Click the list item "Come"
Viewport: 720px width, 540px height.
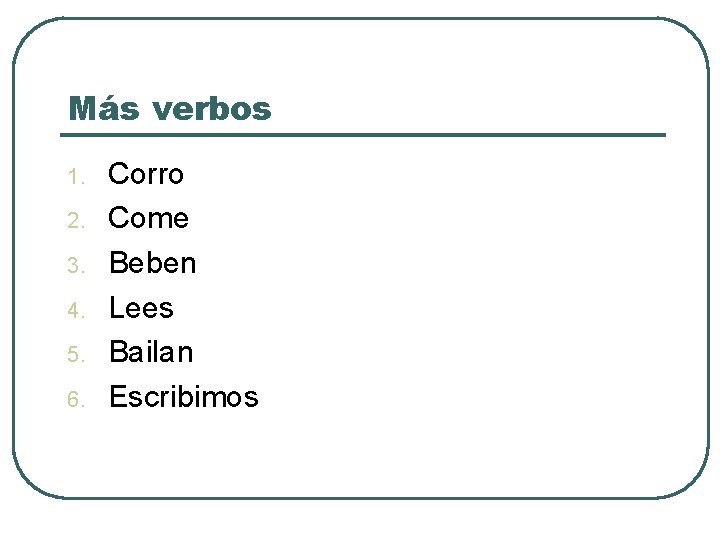click(148, 218)
